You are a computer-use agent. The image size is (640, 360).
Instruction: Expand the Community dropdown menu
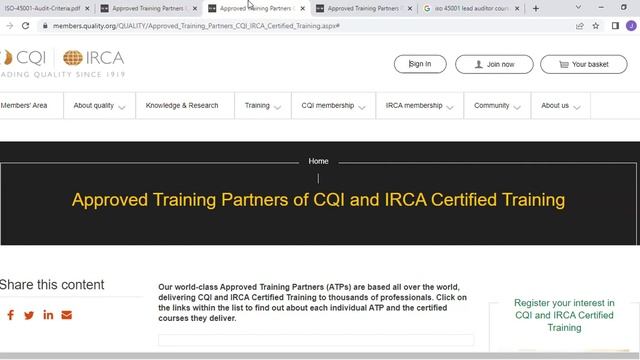tap(497, 106)
